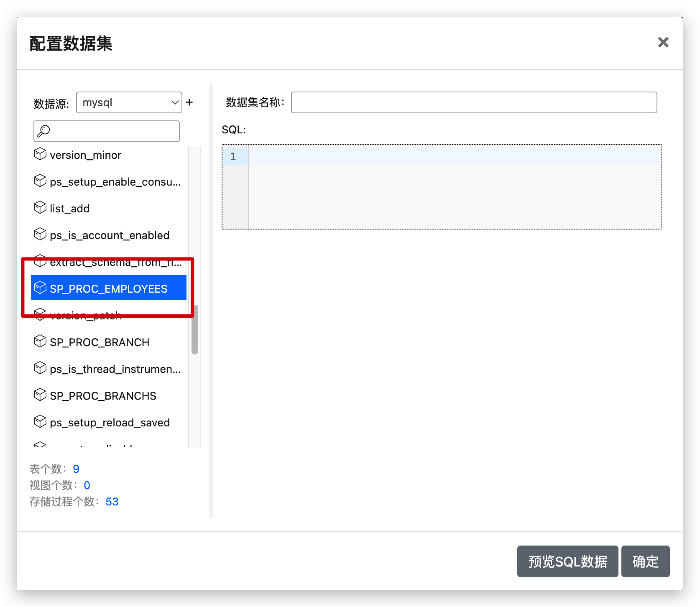Click the cube icon beside SP_PROC_BRANCHS
This screenshot has height=607, width=700.
coord(40,395)
